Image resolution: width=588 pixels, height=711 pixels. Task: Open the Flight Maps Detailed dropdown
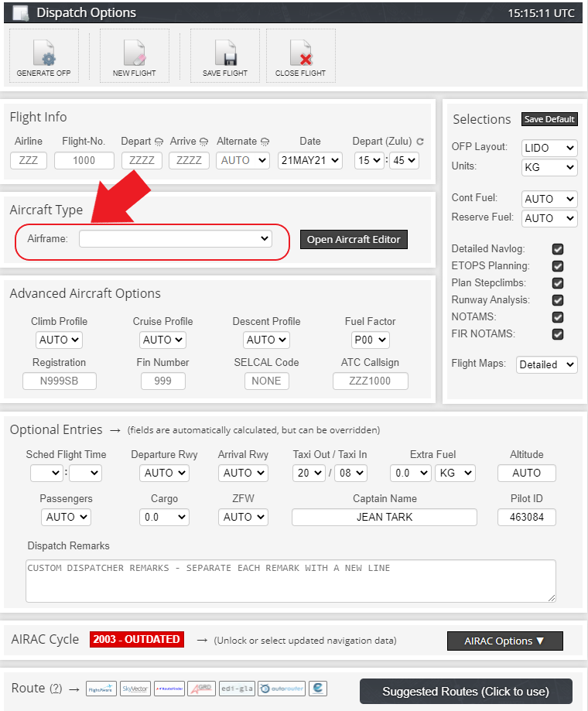tap(546, 364)
